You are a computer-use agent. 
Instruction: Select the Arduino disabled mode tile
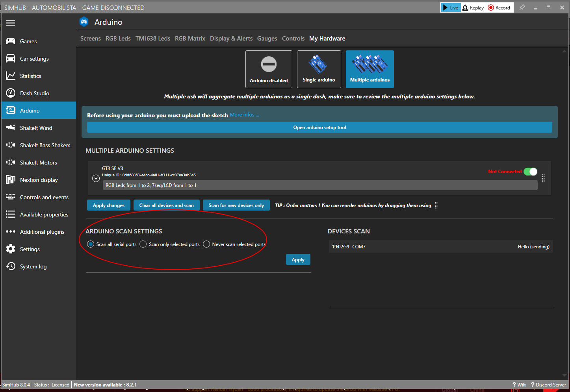point(269,69)
